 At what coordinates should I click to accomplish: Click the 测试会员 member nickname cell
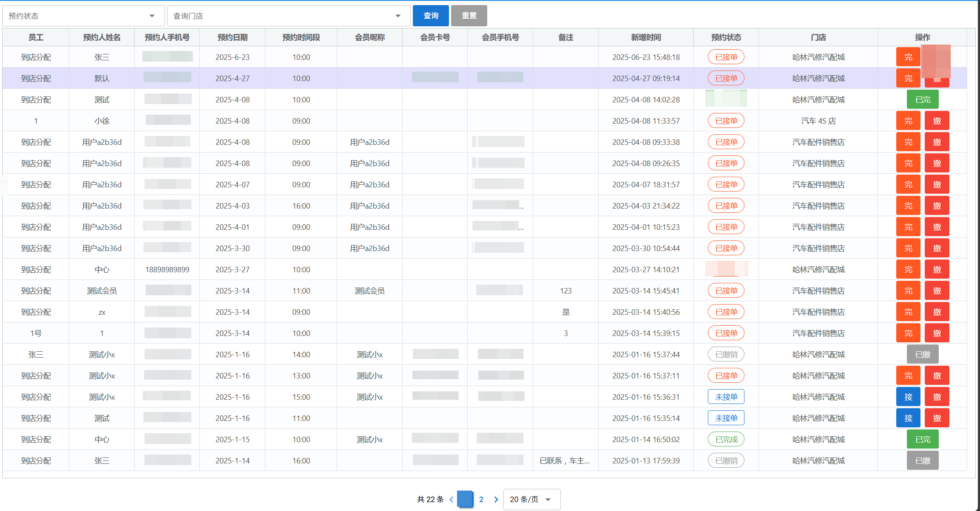pos(369,291)
